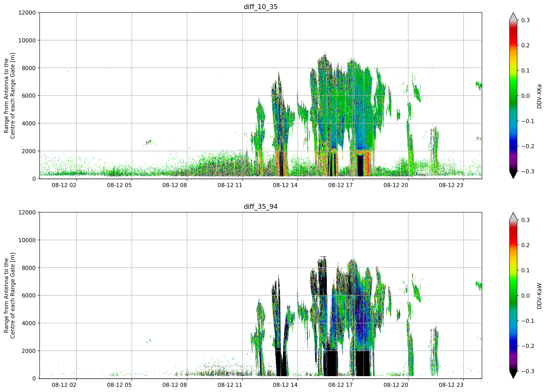
Task: Click the 08-12 14 x-tick under diff_10_35
Action: click(x=285, y=185)
